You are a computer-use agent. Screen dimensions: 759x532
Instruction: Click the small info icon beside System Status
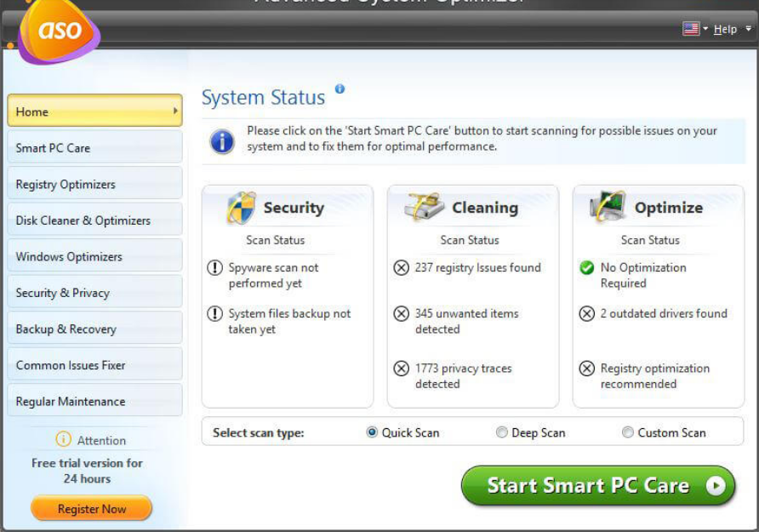340,89
